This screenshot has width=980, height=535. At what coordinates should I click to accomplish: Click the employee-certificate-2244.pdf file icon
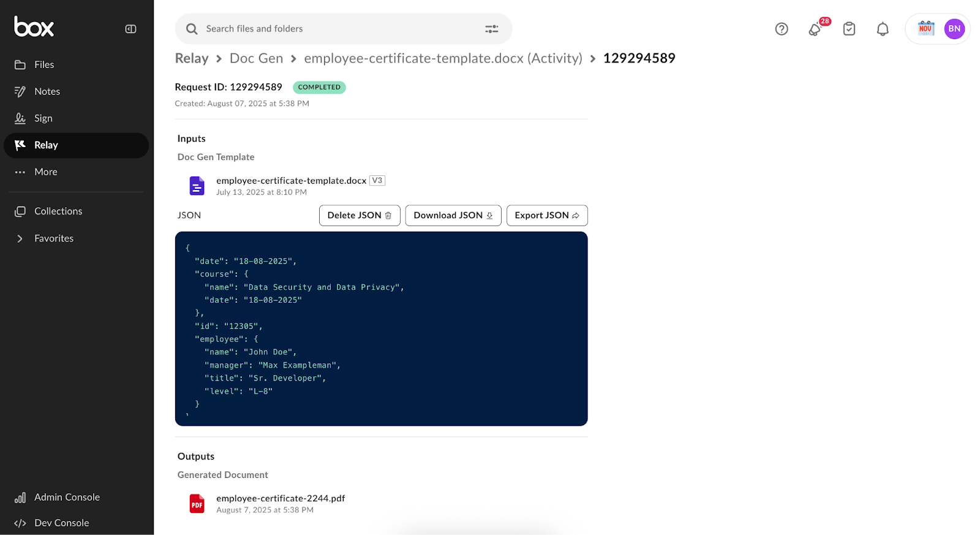(197, 504)
